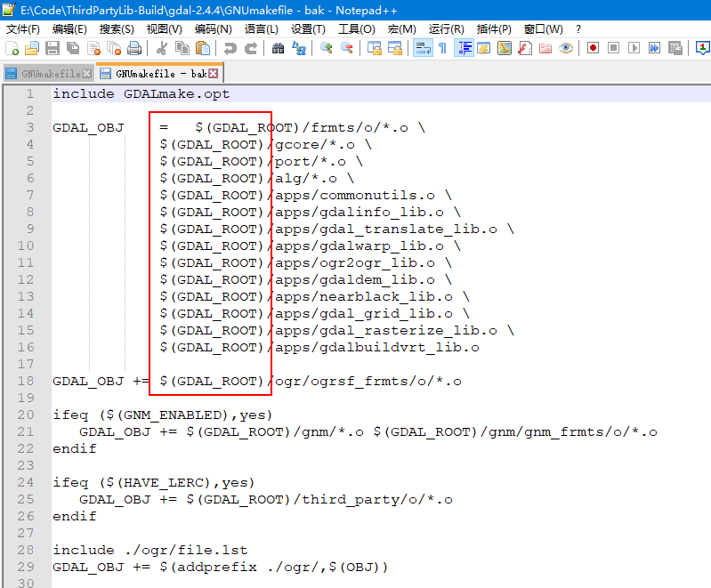Click 'include ./ogr/file.lst' on line 28
711x588 pixels.
(150, 550)
